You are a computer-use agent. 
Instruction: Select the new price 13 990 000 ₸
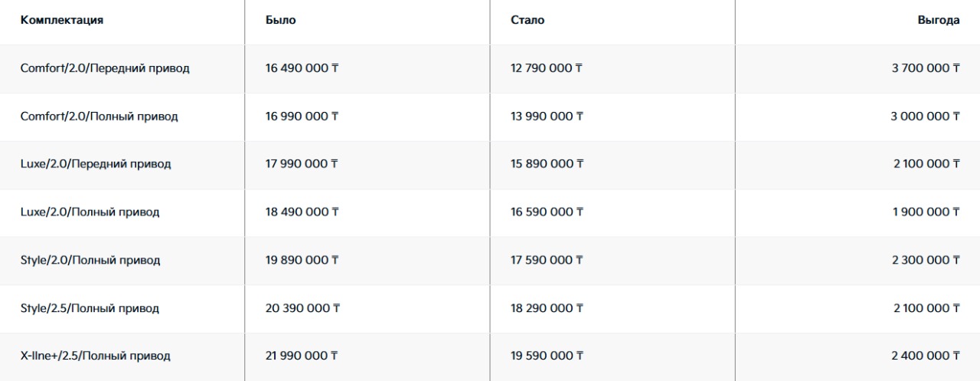click(547, 117)
